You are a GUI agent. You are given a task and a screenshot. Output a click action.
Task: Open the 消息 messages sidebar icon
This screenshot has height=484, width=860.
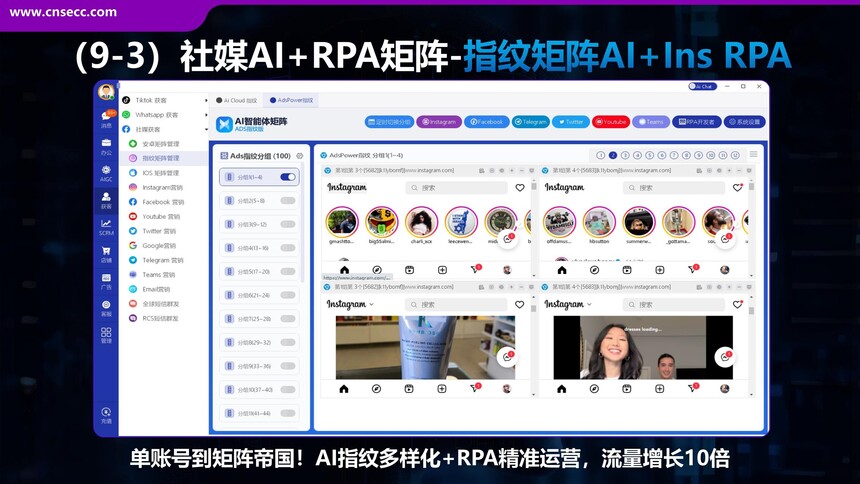(x=106, y=119)
